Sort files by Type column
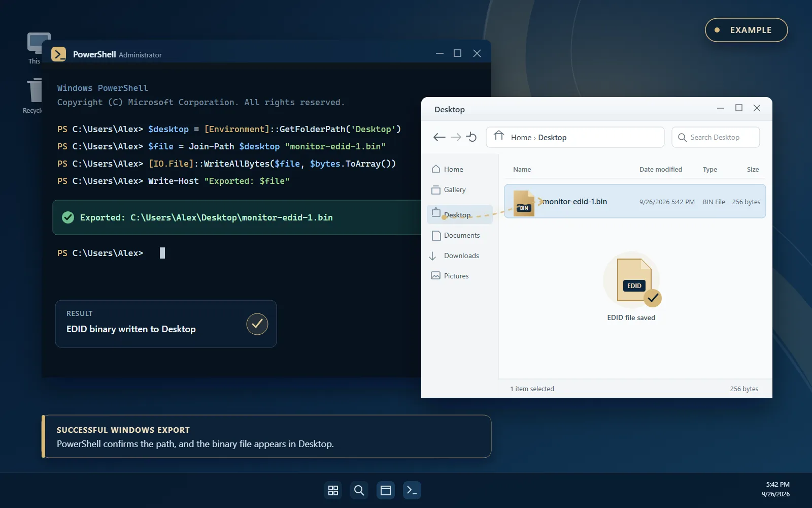This screenshot has height=508, width=812. coord(709,170)
